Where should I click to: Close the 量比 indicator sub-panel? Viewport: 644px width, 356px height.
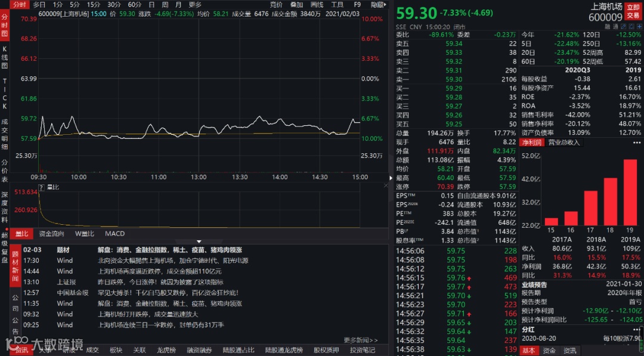[386, 185]
